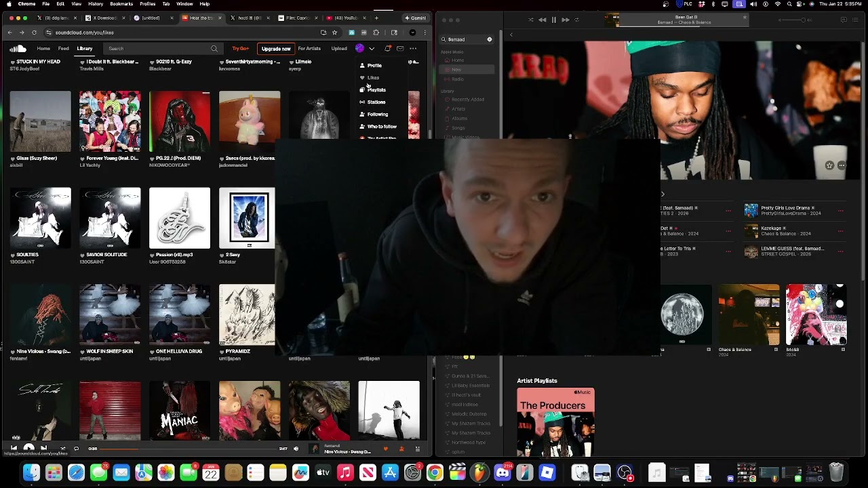Bookmark this page with the star icon
Image resolution: width=868 pixels, height=488 pixels.
334,33
